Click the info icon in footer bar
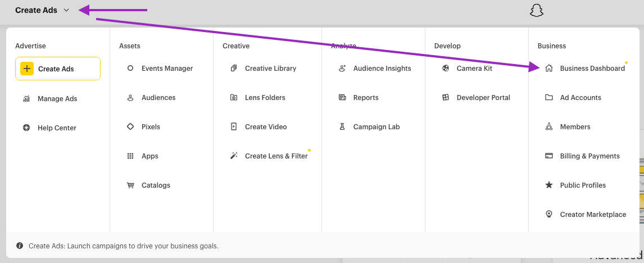644x263 pixels. pyautogui.click(x=19, y=246)
